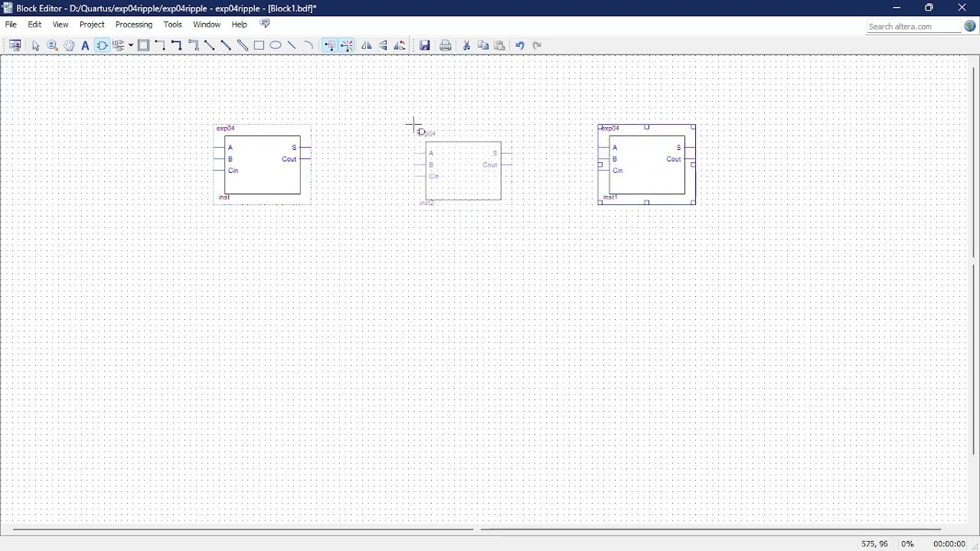Select the Diagonal Node tool
Screen dimensions: 980x551
point(209,46)
